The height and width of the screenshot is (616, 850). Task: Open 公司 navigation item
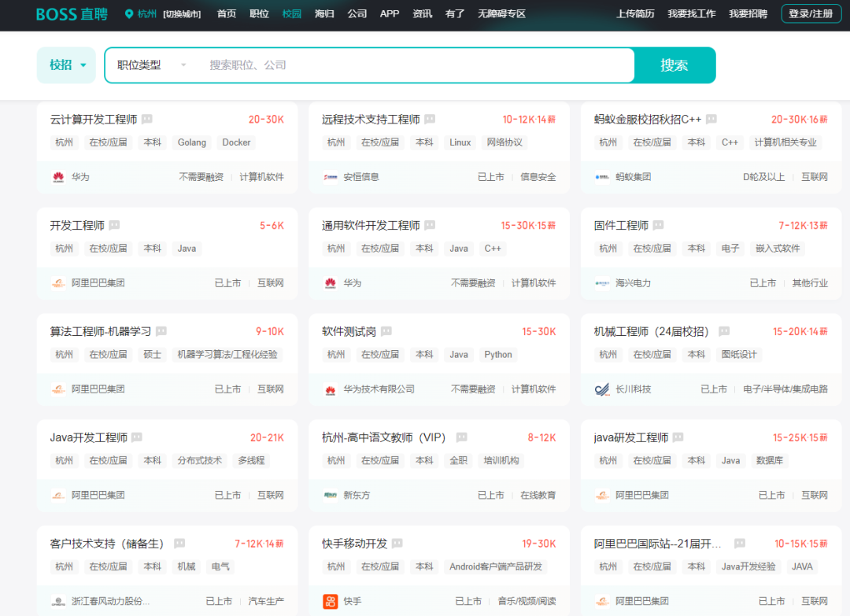coord(357,14)
